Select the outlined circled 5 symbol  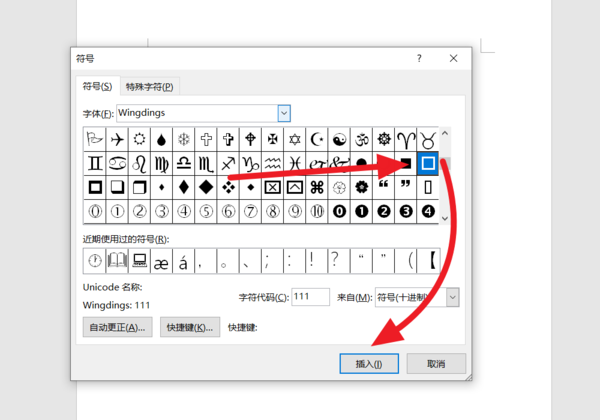coord(206,211)
